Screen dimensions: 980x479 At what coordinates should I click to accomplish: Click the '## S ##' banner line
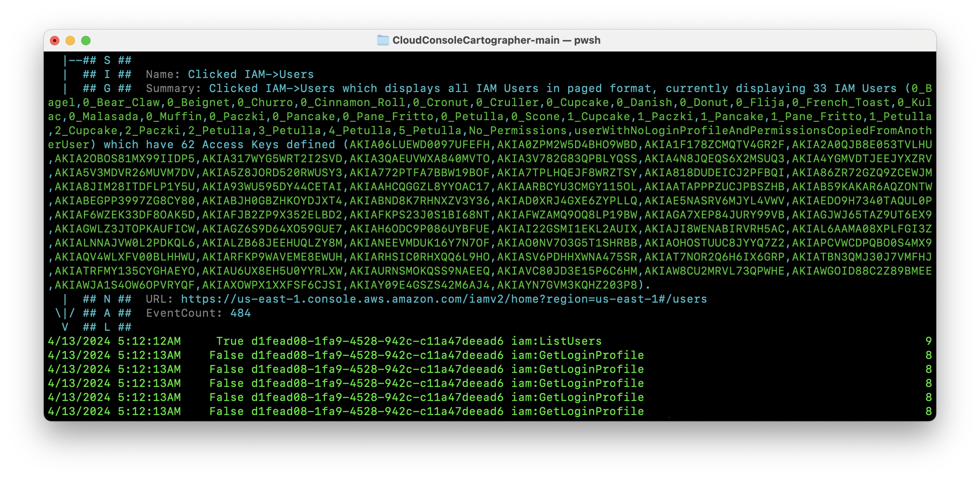pos(107,60)
